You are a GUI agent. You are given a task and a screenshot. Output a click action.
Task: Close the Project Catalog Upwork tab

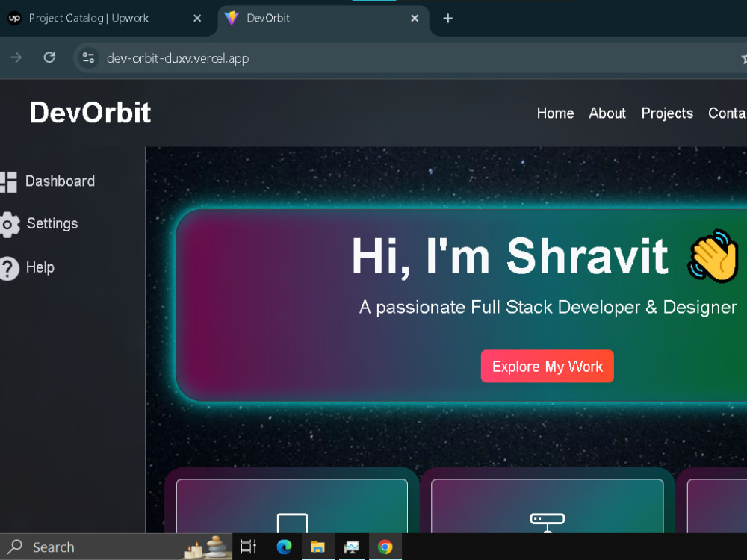[197, 18]
